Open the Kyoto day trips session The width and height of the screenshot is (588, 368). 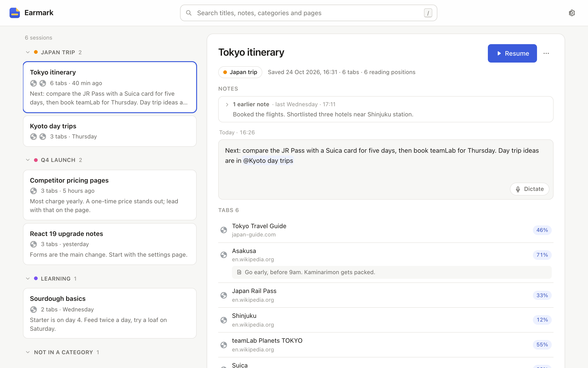click(x=110, y=131)
